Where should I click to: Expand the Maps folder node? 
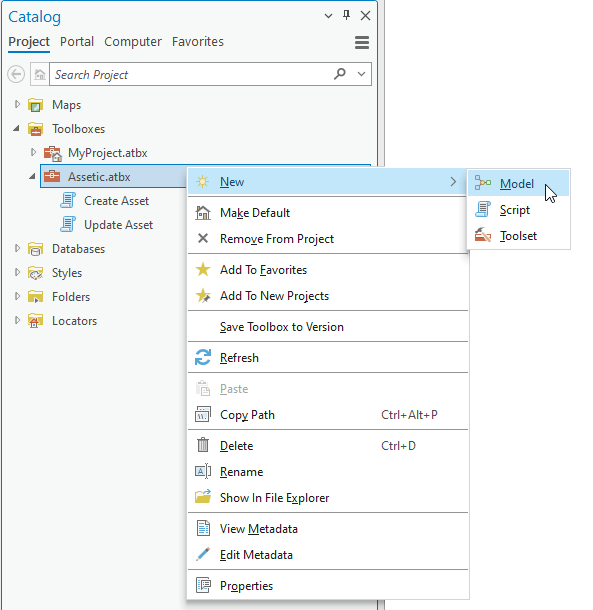(17, 104)
